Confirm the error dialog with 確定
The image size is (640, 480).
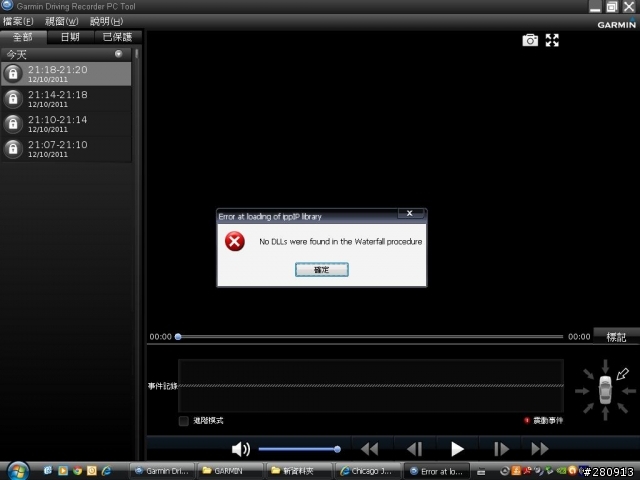[x=322, y=269]
